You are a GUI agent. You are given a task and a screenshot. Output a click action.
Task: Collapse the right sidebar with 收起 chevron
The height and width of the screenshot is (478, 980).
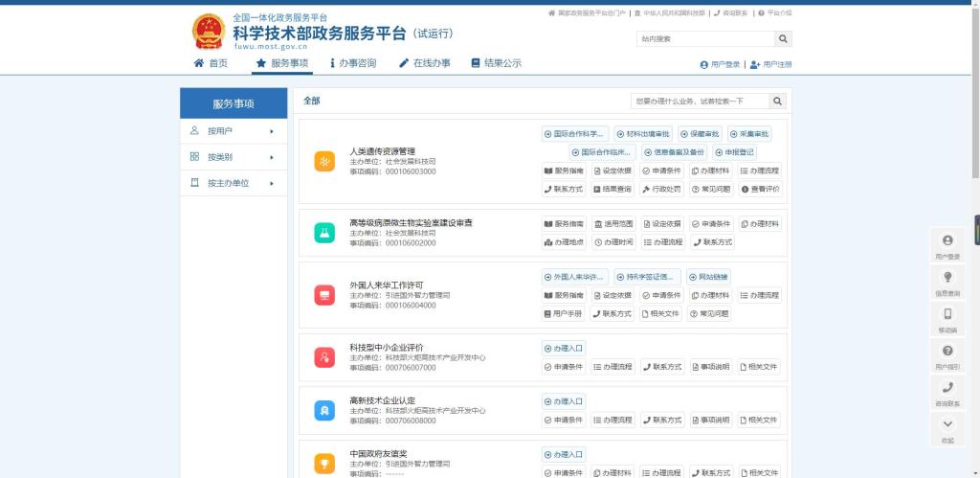point(947,428)
